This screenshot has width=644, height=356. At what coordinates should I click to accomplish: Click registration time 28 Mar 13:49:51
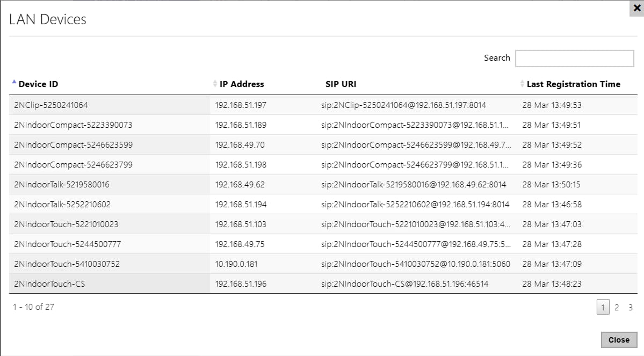pyautogui.click(x=552, y=125)
